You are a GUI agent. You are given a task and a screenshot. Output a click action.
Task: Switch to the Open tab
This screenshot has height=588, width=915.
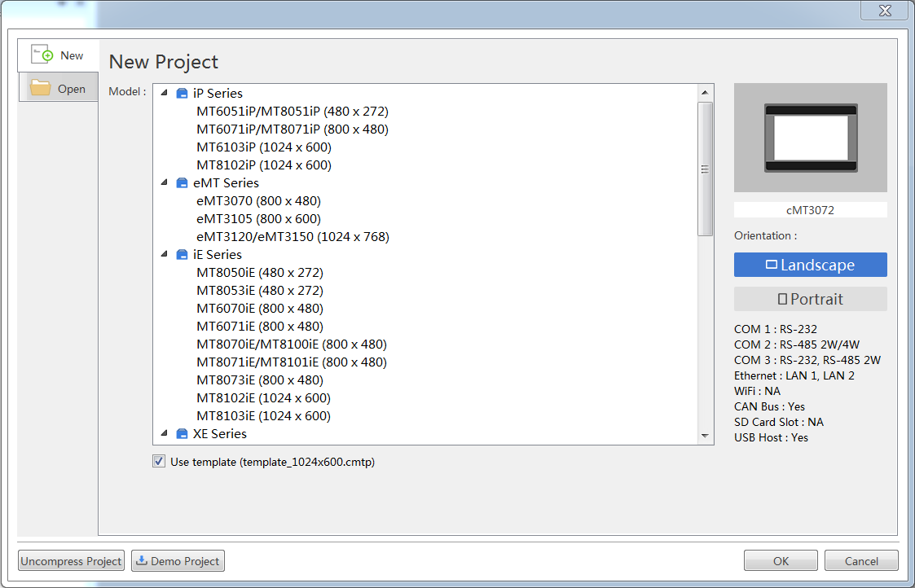[59, 89]
